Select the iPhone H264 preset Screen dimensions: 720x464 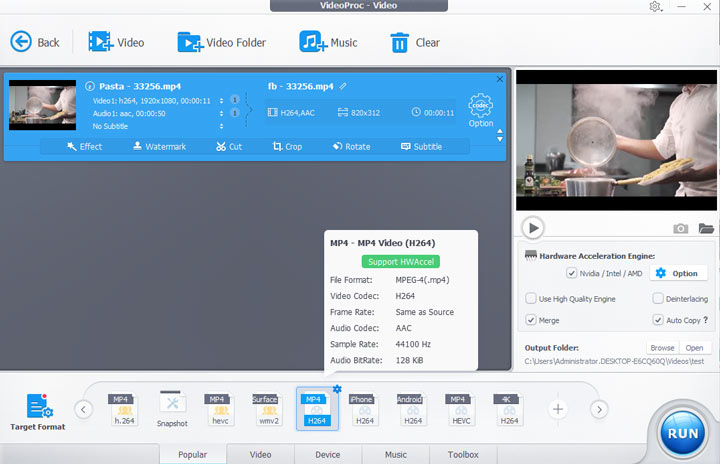[365, 409]
